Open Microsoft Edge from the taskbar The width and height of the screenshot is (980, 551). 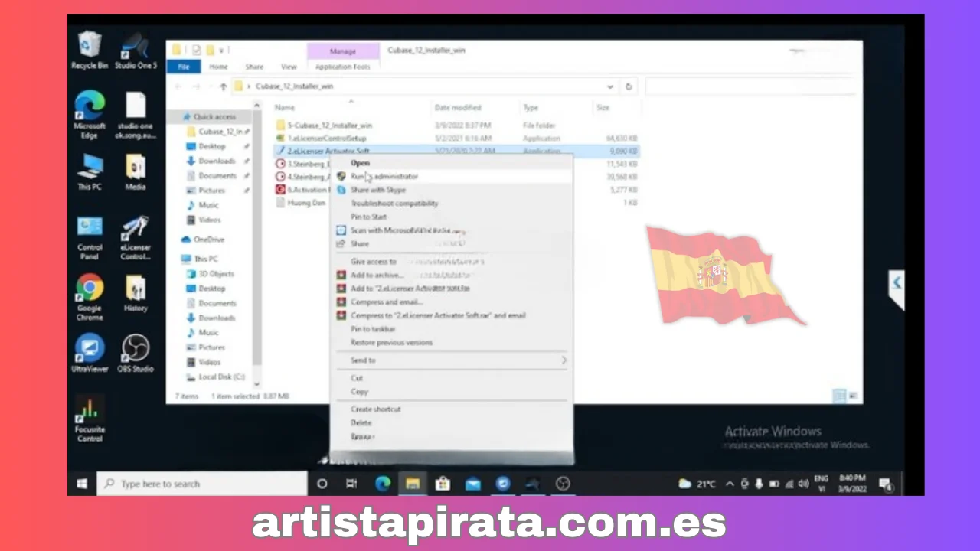pos(382,484)
